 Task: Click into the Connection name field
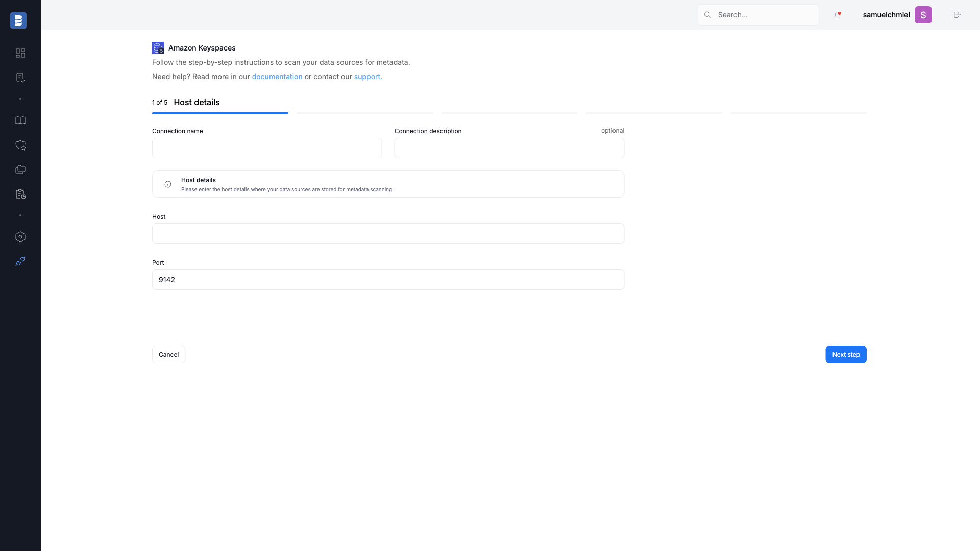[267, 148]
